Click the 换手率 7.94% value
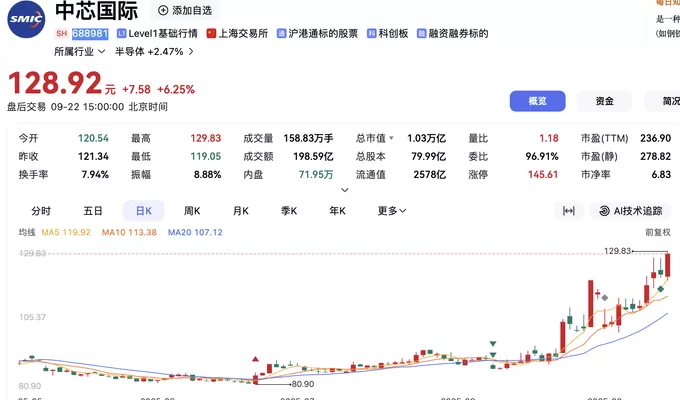Image resolution: width=680 pixels, height=400 pixels. [x=95, y=174]
